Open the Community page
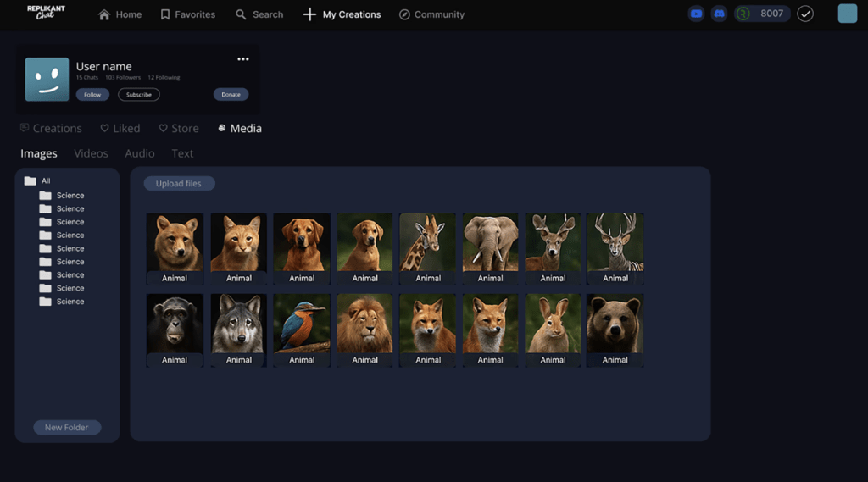 coord(431,14)
